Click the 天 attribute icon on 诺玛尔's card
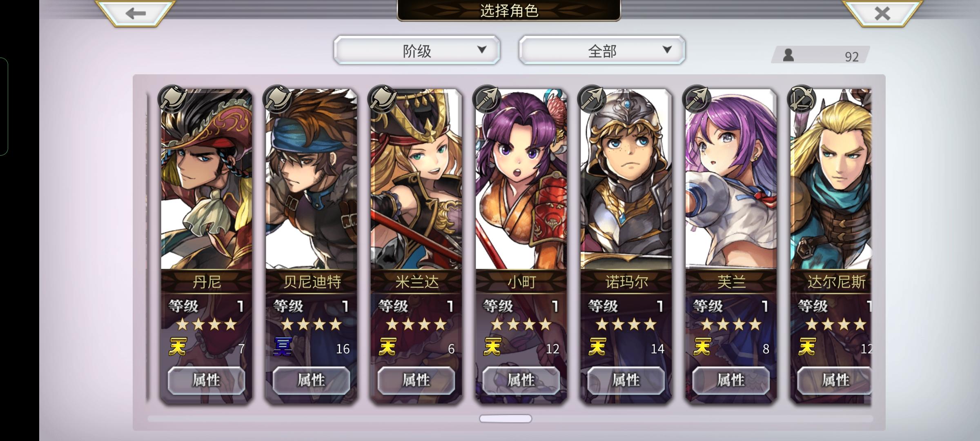 (597, 347)
